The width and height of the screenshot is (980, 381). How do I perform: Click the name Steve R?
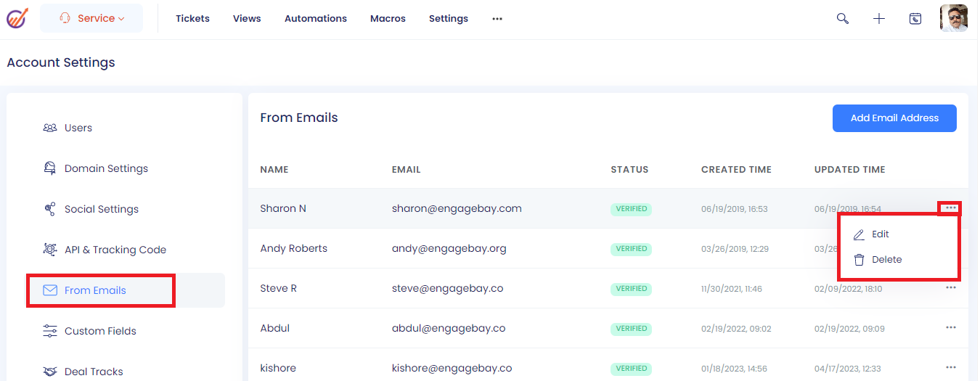279,288
